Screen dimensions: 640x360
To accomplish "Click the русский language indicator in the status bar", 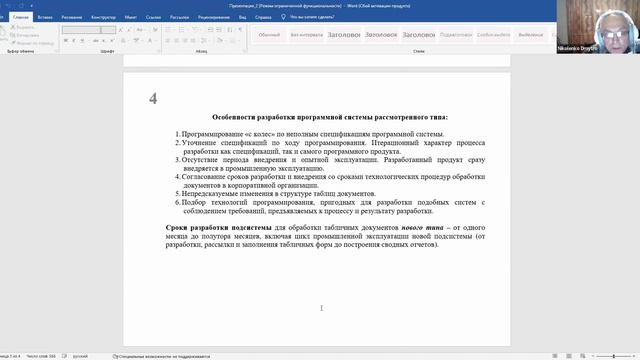I will (x=80, y=356).
